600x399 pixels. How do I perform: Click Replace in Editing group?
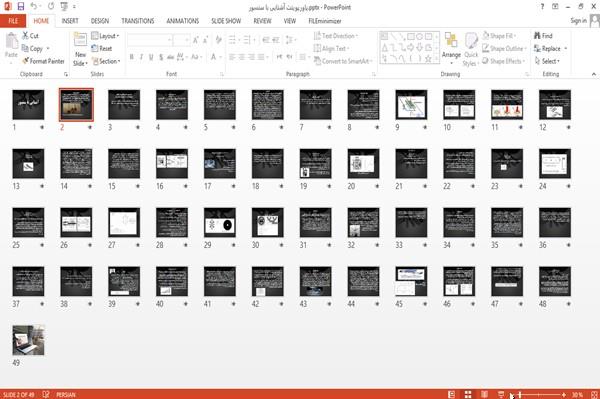click(550, 49)
